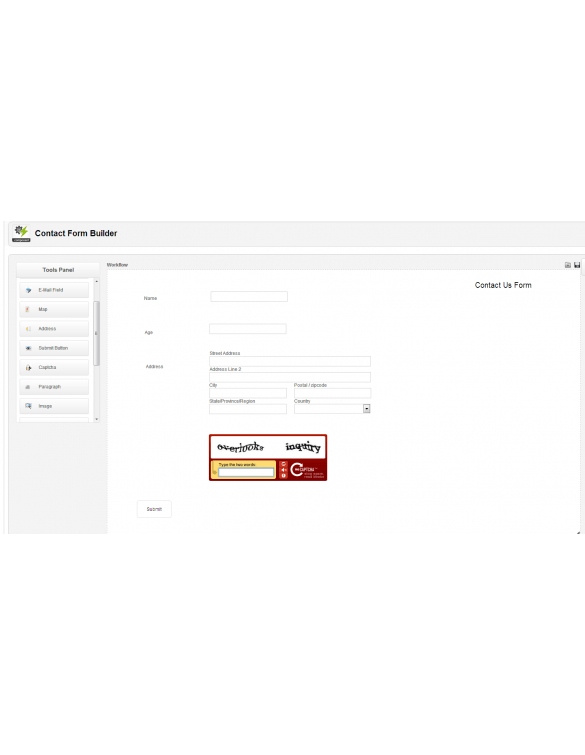Screen dimensions: 585x755
Task: Click the Tools Panel scrollbar thumb
Action: pos(96,333)
